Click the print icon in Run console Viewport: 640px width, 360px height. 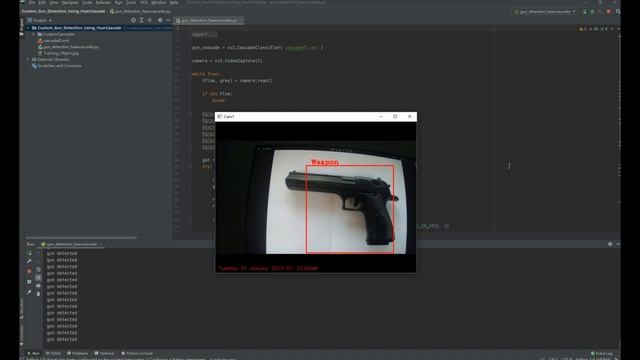[38, 286]
